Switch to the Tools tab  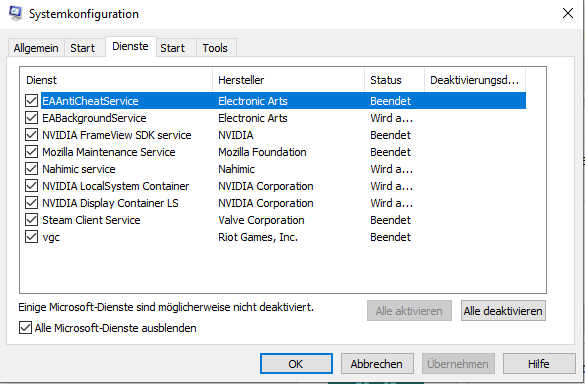[215, 48]
